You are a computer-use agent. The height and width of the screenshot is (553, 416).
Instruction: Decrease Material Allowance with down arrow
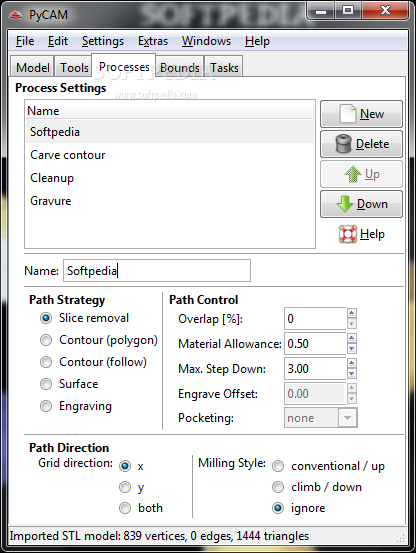pos(351,349)
